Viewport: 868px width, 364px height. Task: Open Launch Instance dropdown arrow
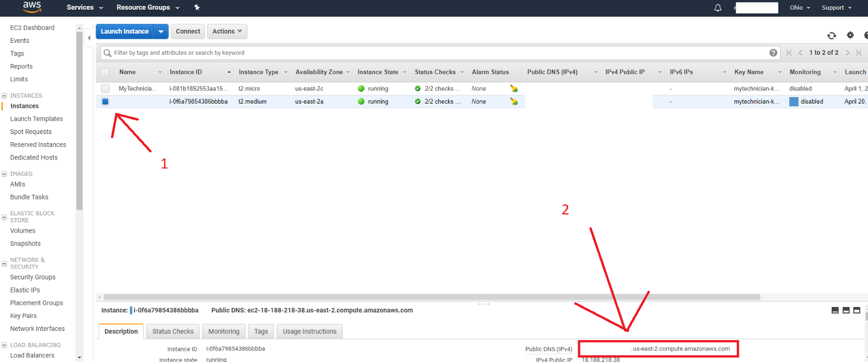(161, 31)
